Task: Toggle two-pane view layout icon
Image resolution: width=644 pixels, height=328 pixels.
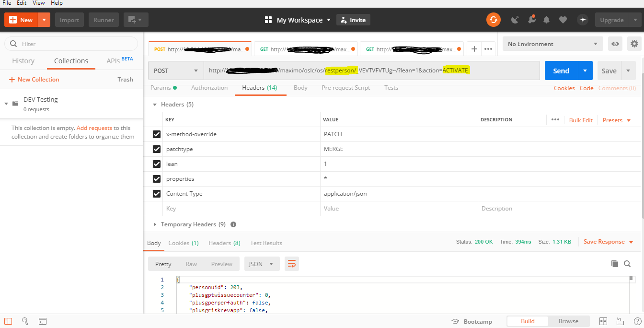Action: 603,321
